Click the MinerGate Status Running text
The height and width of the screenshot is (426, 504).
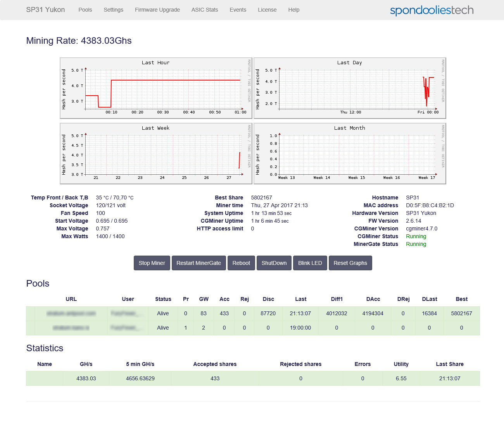tap(416, 244)
